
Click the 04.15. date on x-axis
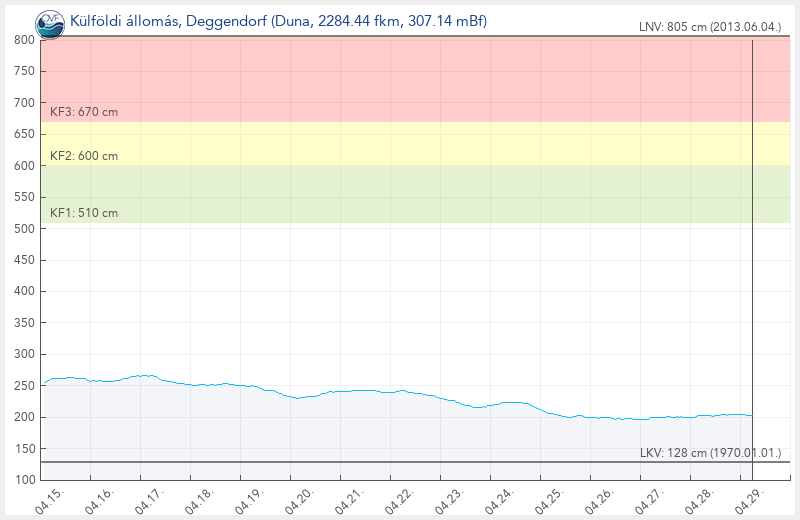tap(49, 500)
